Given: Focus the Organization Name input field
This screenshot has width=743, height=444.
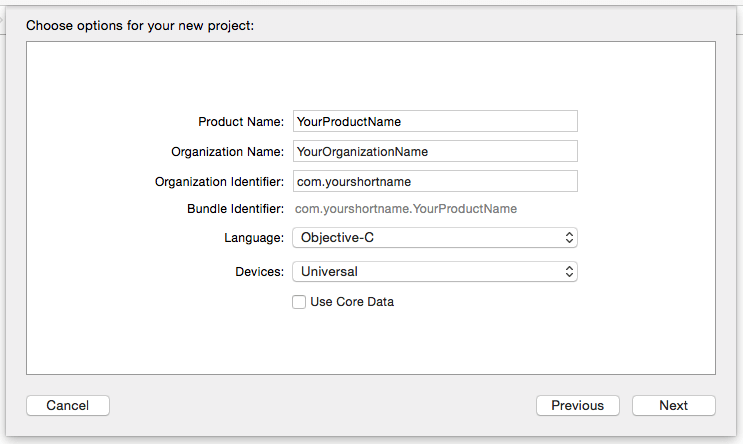Looking at the screenshot, I should 435,151.
